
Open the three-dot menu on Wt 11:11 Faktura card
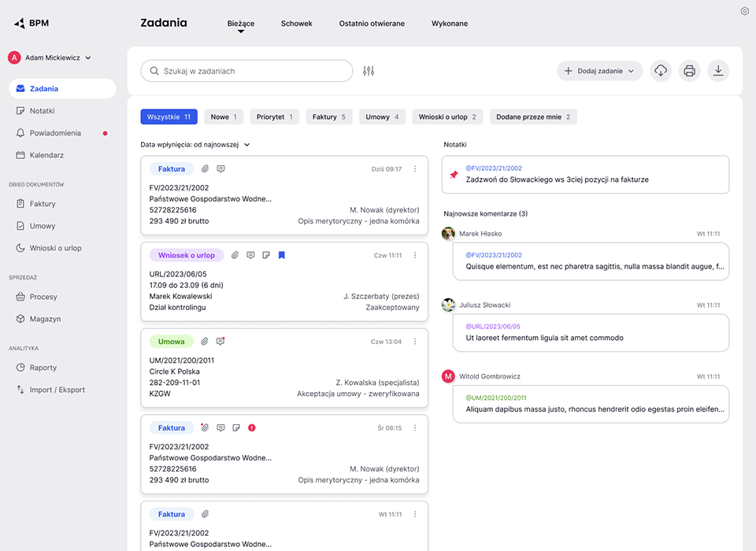point(415,514)
